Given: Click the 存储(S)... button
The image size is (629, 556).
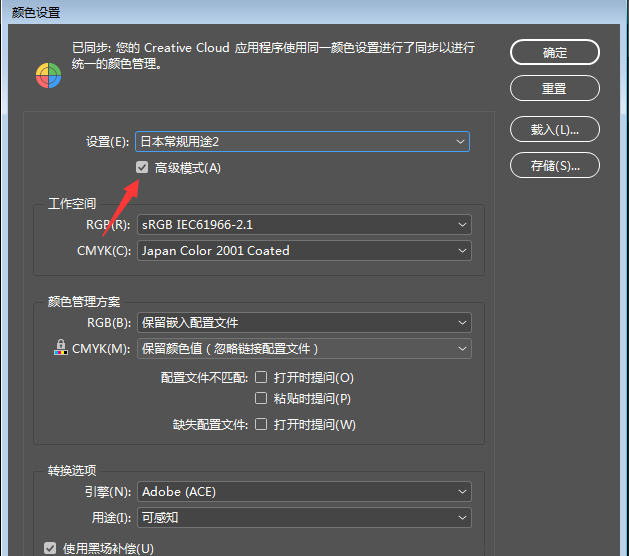Looking at the screenshot, I should pos(555,165).
